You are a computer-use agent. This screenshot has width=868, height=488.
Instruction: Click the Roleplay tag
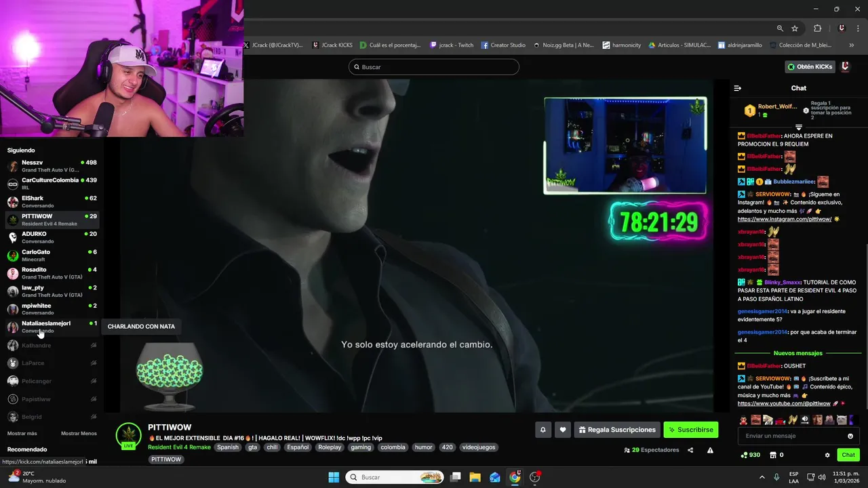pos(330,447)
